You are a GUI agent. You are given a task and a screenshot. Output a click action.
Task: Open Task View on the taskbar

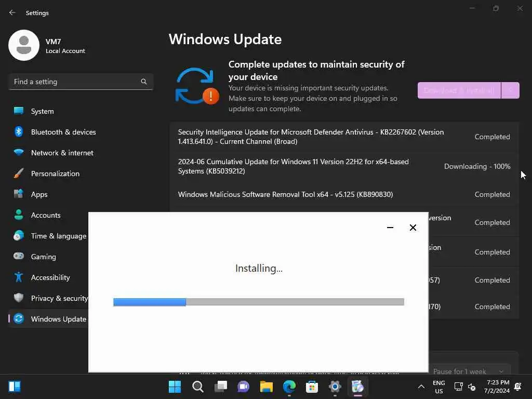(220, 387)
